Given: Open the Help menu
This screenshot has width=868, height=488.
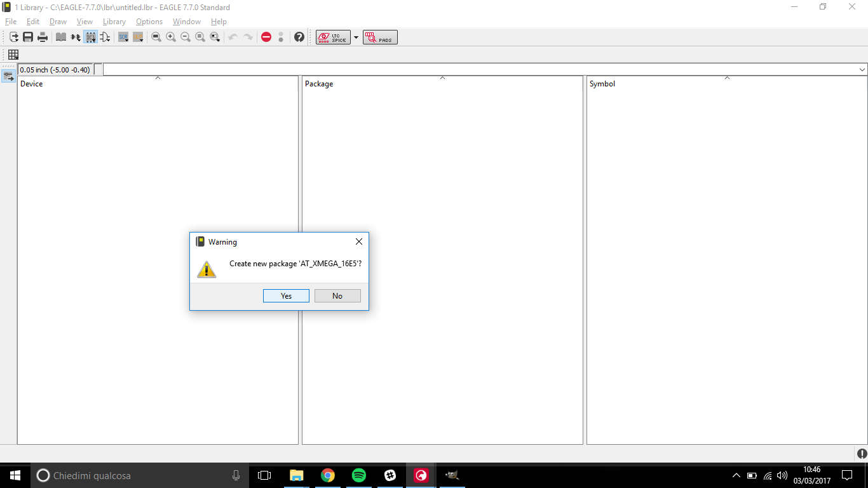Looking at the screenshot, I should pyautogui.click(x=219, y=22).
